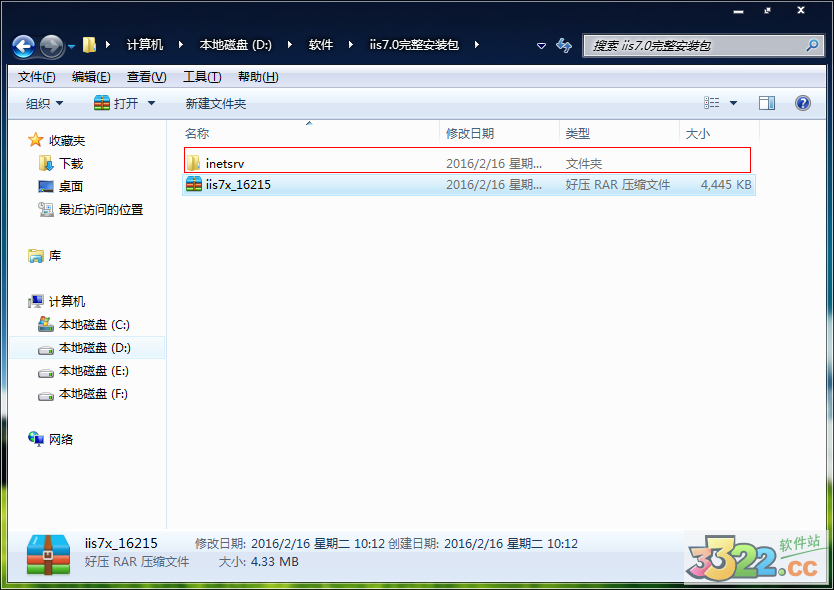Click the Forward navigation arrow button
The height and width of the screenshot is (590, 834).
pos(52,46)
